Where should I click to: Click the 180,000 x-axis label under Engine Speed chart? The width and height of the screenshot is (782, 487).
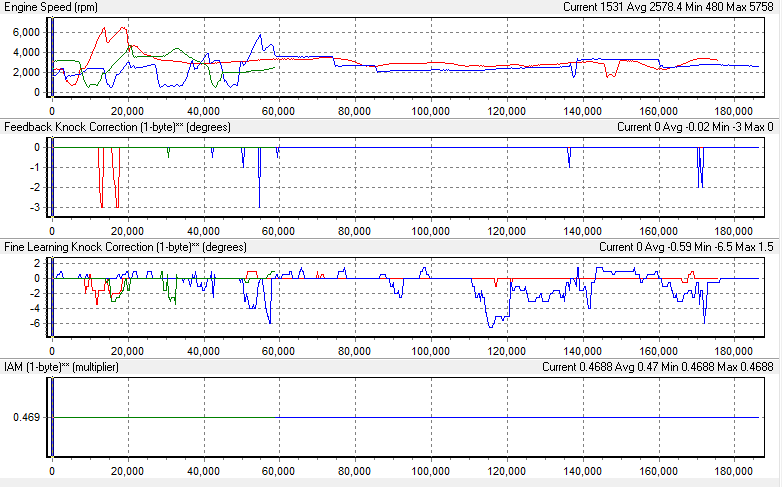[734, 111]
